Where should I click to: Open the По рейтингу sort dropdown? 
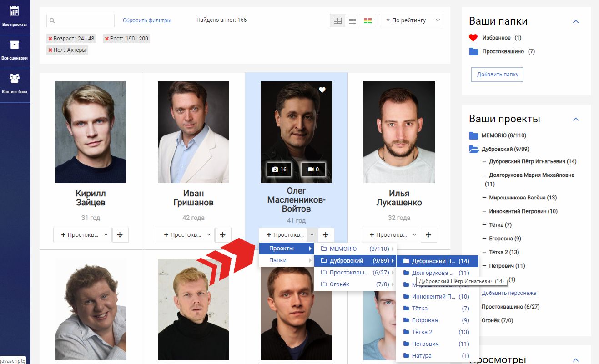[x=411, y=20]
